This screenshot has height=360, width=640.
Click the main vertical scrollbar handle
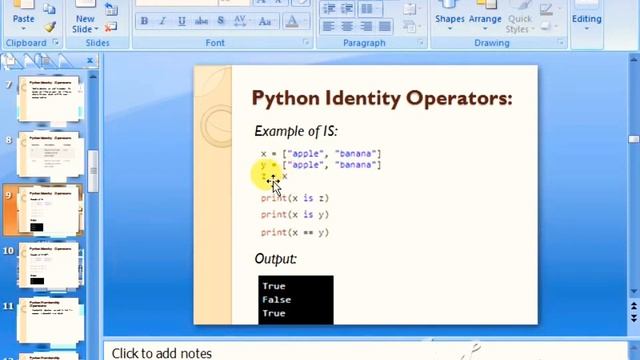tap(633, 140)
